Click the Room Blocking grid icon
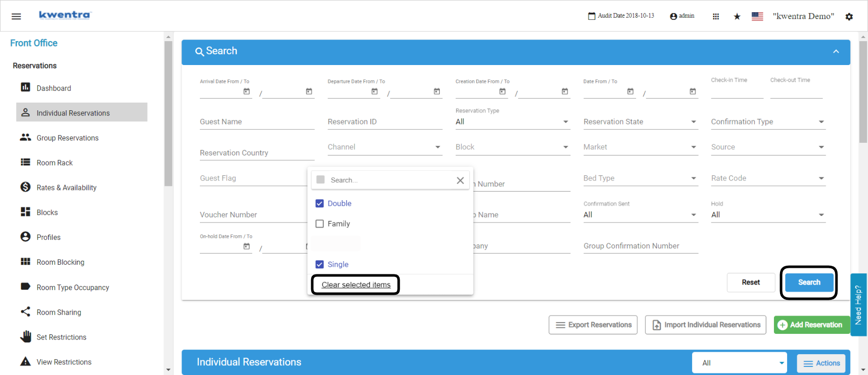 [25, 262]
